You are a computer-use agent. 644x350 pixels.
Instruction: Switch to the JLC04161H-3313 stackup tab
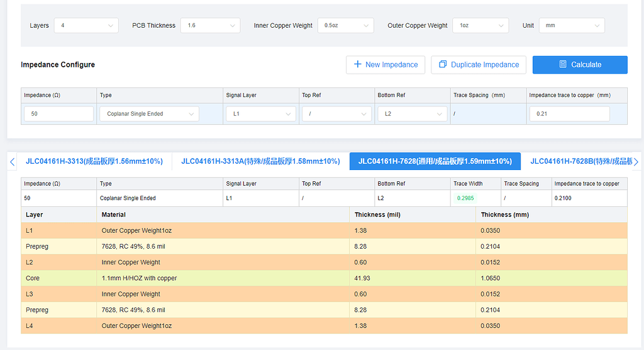click(94, 161)
